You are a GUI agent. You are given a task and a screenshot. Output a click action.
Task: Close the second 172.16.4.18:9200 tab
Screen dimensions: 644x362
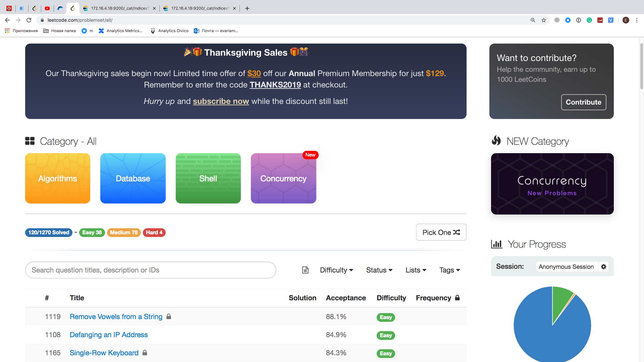coord(234,8)
